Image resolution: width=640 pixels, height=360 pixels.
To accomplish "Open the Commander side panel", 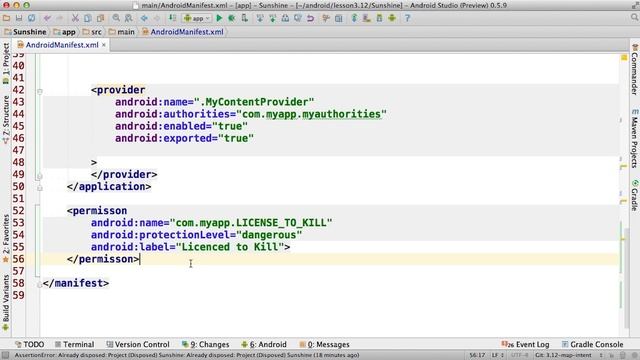I will pos(635,69).
